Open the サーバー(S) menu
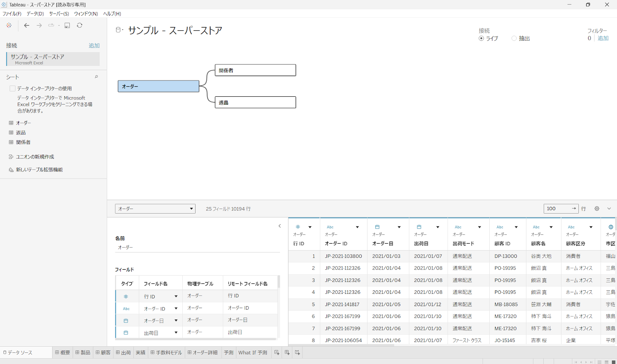This screenshot has width=617, height=364. click(59, 13)
